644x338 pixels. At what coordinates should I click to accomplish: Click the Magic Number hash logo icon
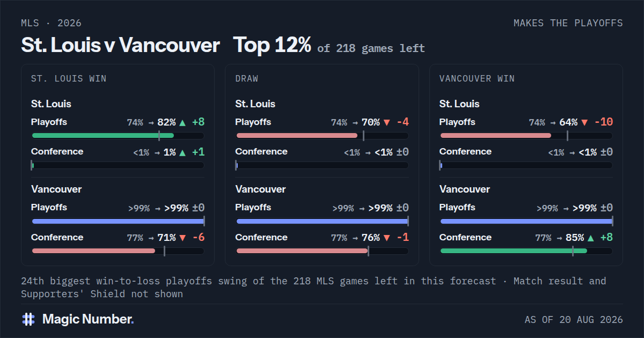[x=28, y=319]
